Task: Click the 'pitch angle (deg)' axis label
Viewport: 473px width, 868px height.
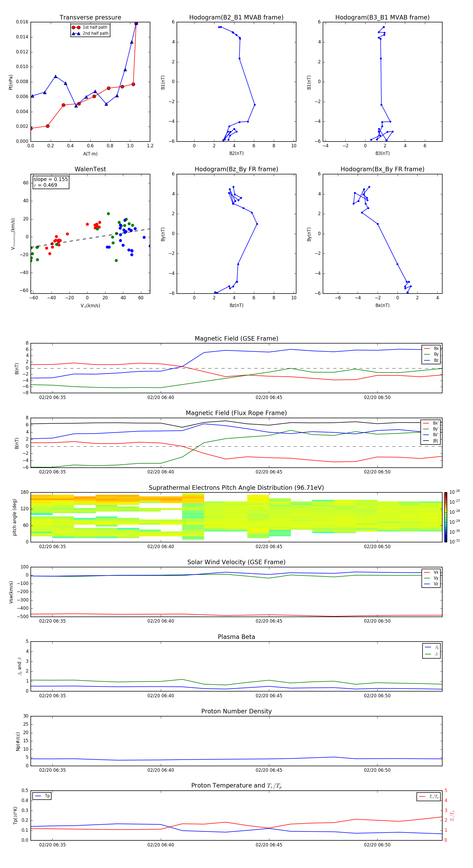Action: point(14,517)
